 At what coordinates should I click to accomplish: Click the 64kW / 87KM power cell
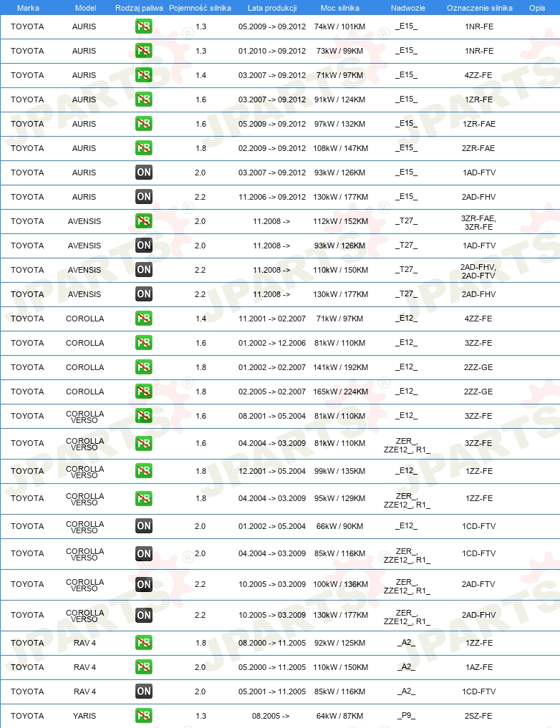pyautogui.click(x=340, y=716)
